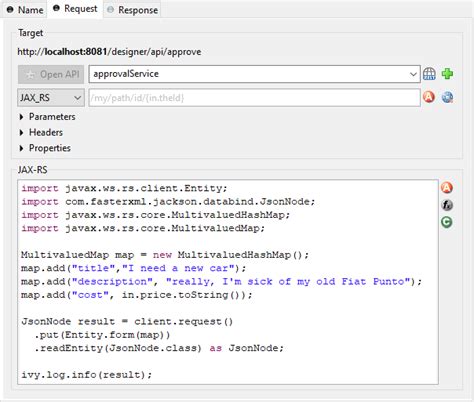Open attribute browser icon beside the JAX-RS code

coord(447,188)
